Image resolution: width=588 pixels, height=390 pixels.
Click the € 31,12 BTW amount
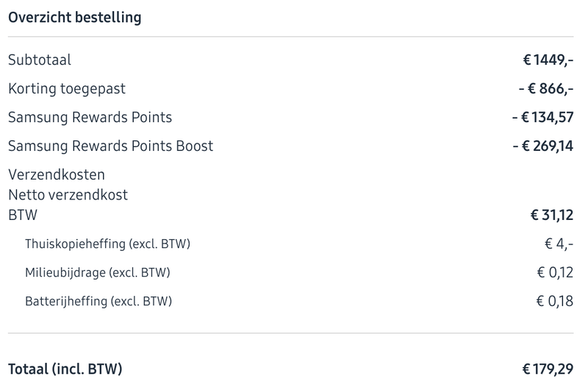[551, 215]
